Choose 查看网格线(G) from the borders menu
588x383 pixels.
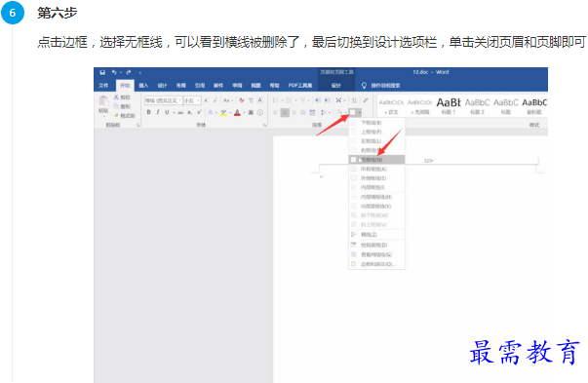pos(376,254)
